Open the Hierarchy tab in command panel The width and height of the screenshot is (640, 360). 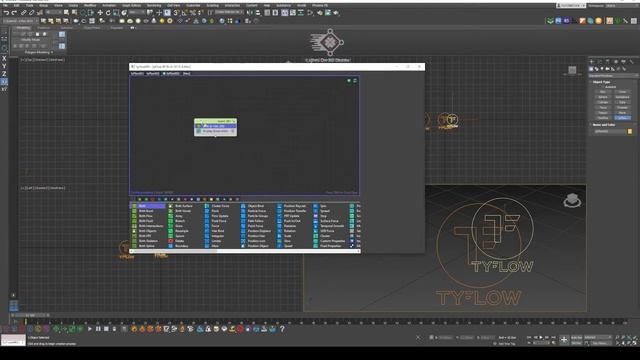(608, 62)
